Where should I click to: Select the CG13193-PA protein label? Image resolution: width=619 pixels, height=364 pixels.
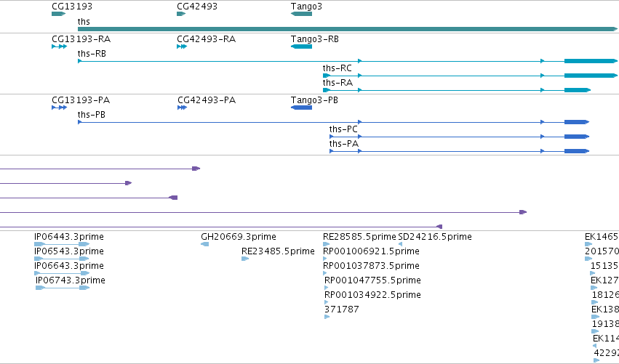(81, 100)
